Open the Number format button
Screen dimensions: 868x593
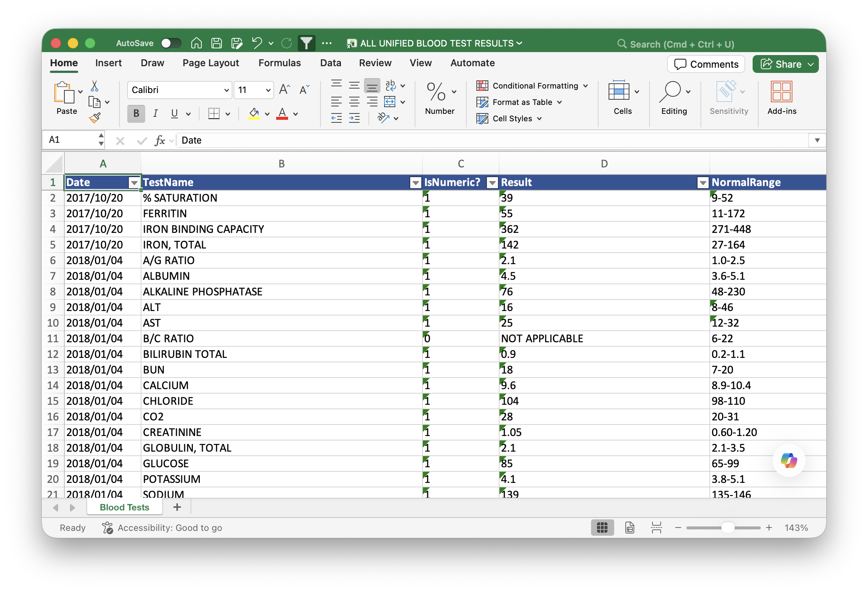[440, 98]
